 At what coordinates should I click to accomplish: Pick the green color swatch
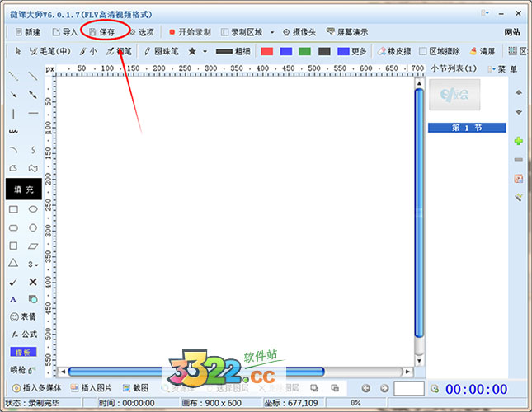304,51
